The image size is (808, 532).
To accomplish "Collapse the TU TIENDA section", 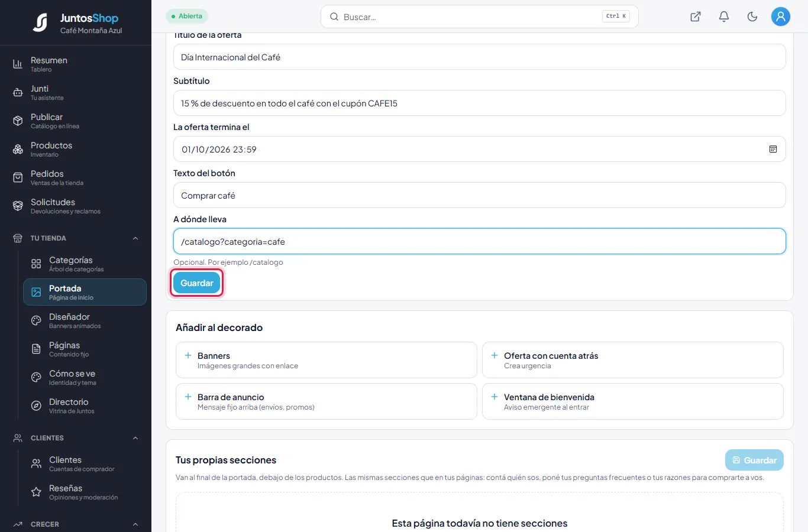I will [x=135, y=238].
